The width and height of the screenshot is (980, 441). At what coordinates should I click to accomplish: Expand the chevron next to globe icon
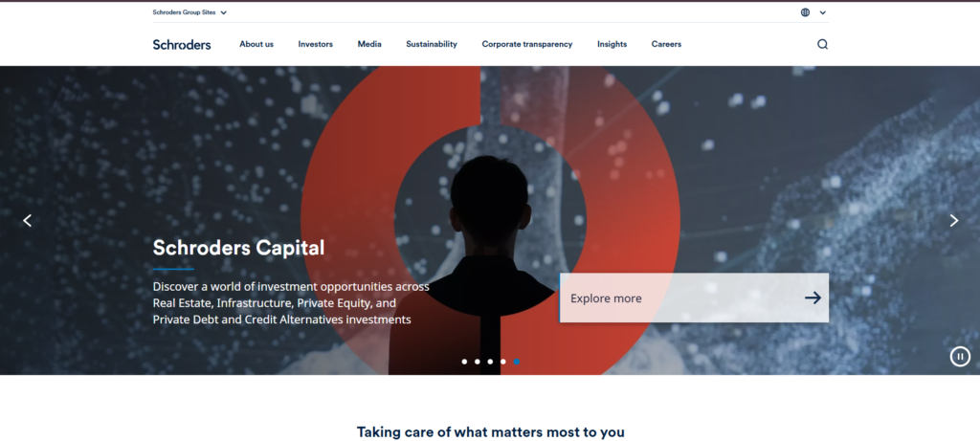point(822,12)
